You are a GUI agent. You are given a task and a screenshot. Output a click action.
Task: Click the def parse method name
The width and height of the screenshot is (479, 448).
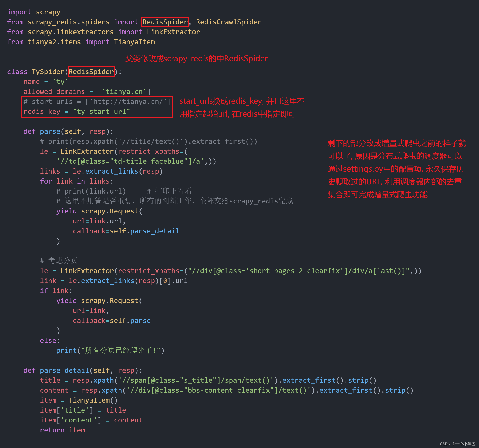tap(50, 131)
